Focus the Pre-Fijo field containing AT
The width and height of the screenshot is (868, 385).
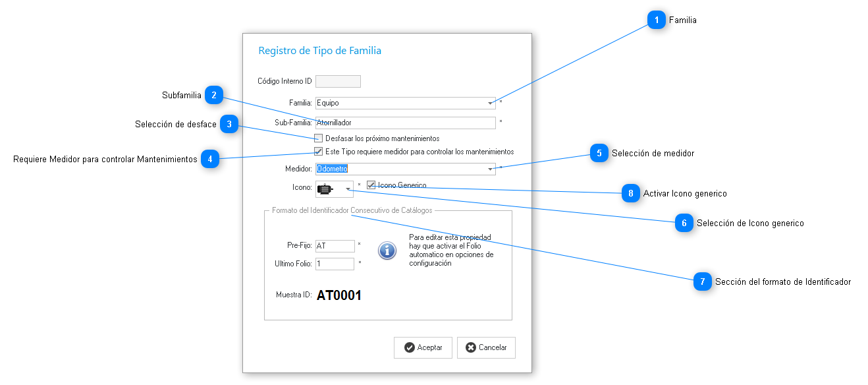[335, 246]
